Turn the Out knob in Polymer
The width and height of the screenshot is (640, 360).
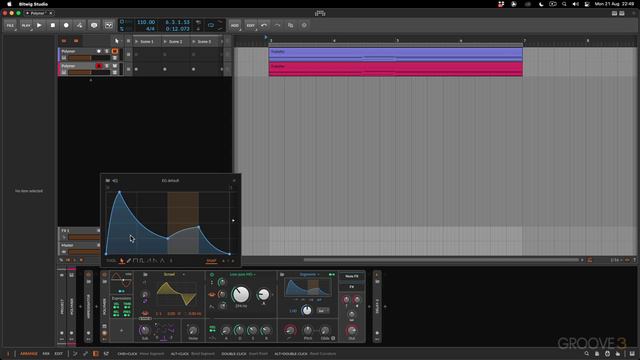click(x=352, y=331)
